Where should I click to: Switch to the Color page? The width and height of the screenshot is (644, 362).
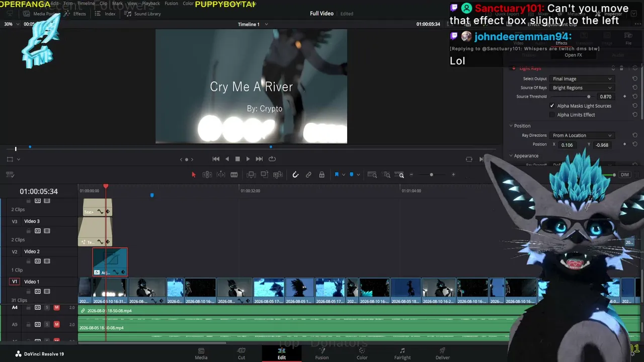pos(362,353)
